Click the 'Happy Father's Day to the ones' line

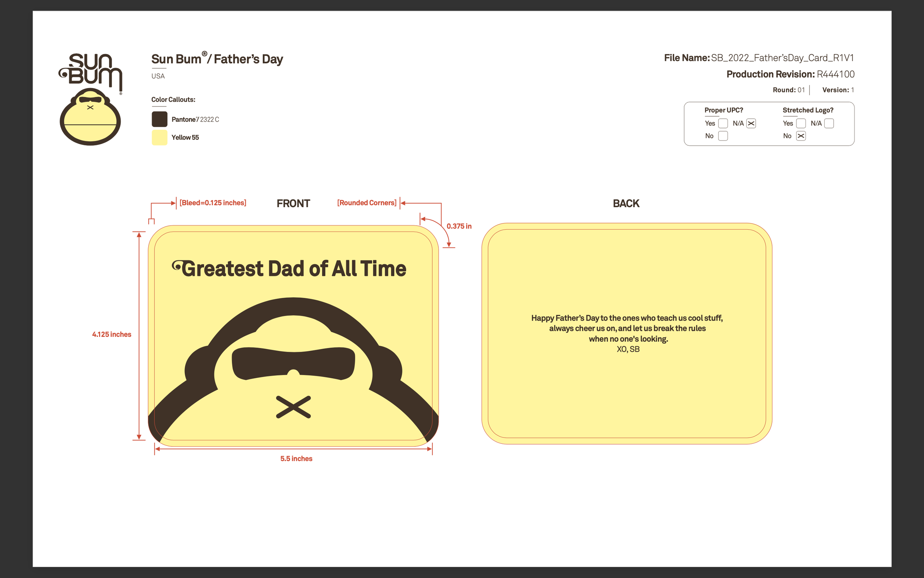(627, 318)
